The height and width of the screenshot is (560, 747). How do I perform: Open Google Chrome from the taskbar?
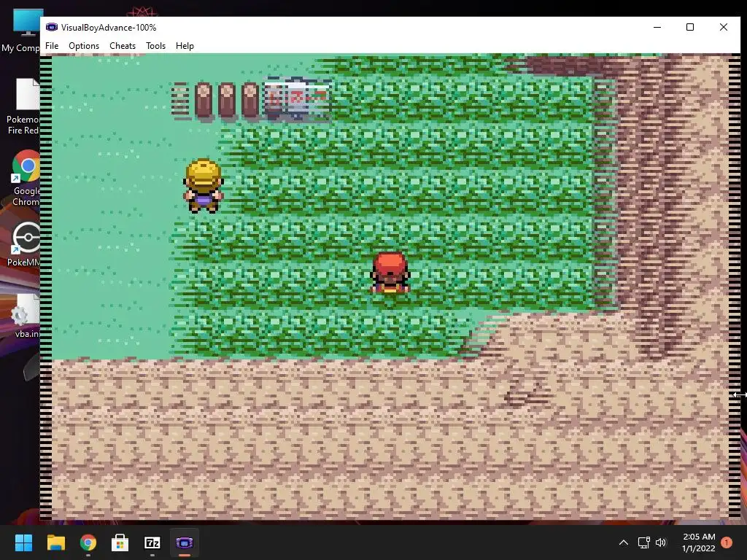88,542
